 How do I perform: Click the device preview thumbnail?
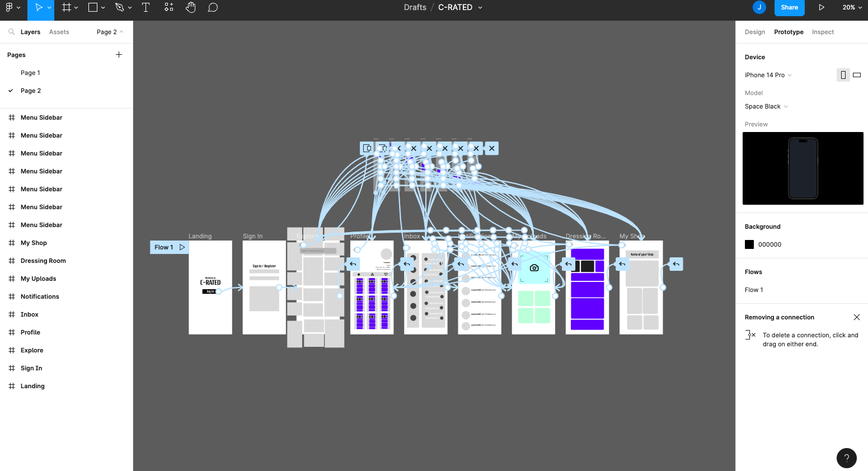pyautogui.click(x=803, y=168)
